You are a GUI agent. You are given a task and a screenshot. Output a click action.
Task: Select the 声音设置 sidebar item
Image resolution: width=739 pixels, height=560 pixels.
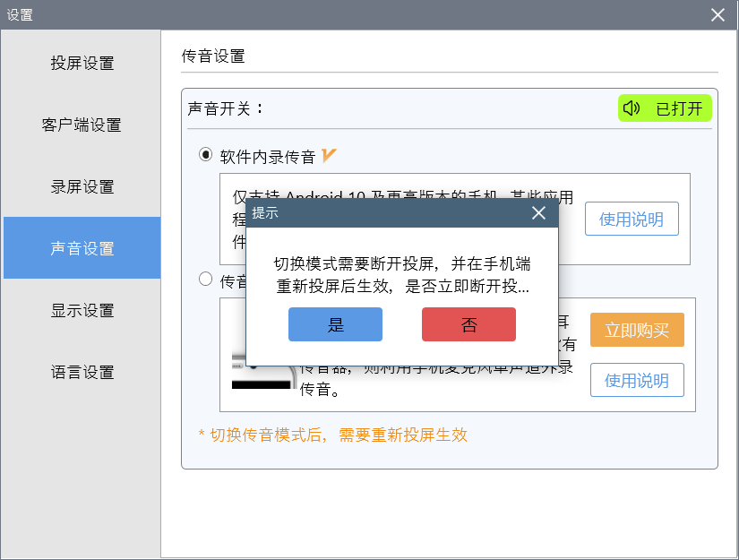point(82,248)
